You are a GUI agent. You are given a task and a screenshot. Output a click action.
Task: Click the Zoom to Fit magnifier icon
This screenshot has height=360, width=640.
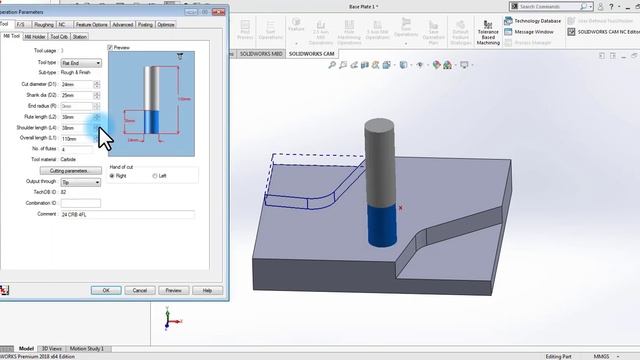point(332,65)
